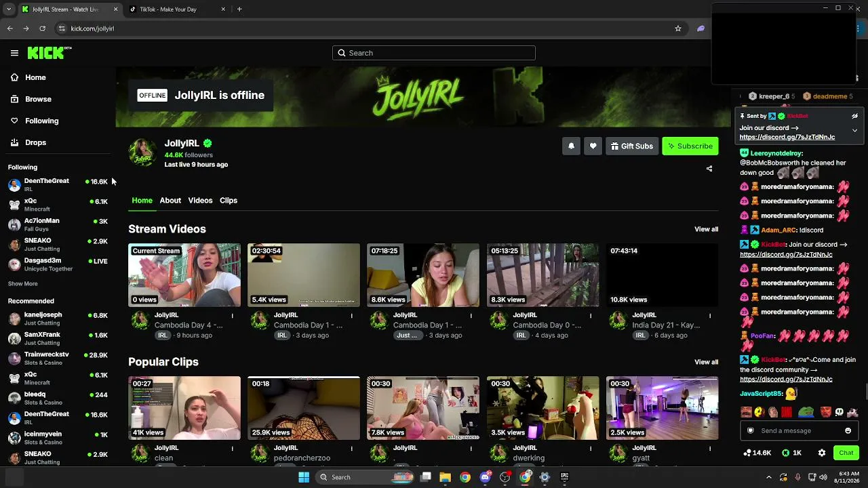Open options menu for 'clean' clip
Screen dimensions: 868x488
coord(233,448)
